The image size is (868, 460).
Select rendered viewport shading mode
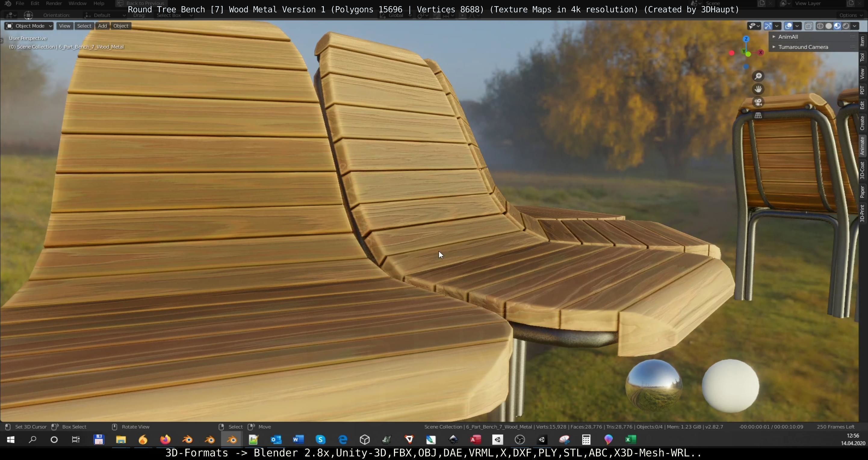[x=846, y=26]
